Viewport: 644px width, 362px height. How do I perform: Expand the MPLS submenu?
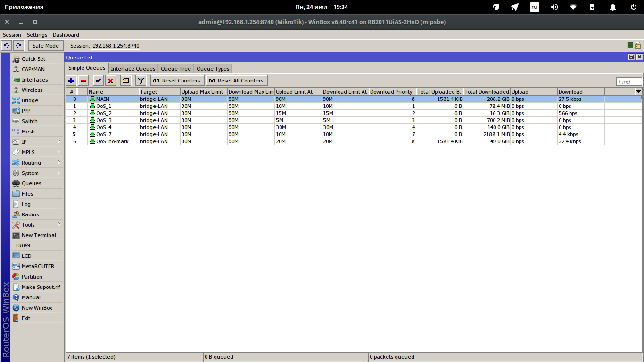point(37,152)
